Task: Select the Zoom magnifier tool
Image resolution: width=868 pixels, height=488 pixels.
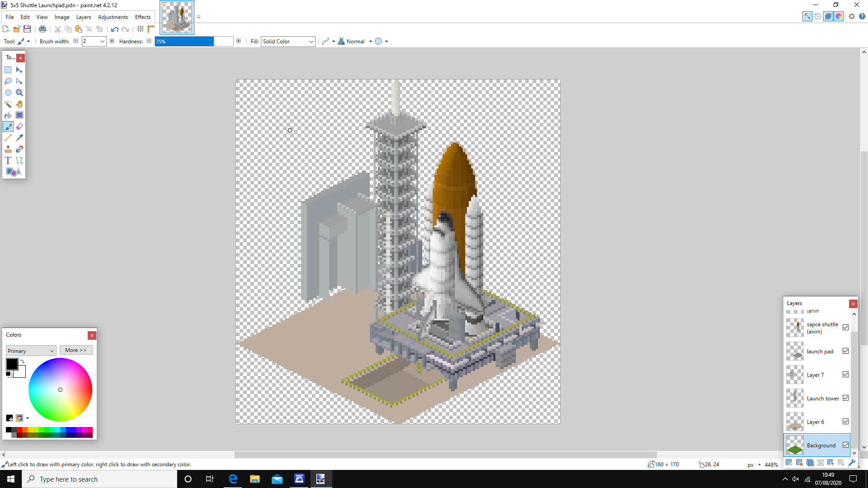Action: click(19, 93)
